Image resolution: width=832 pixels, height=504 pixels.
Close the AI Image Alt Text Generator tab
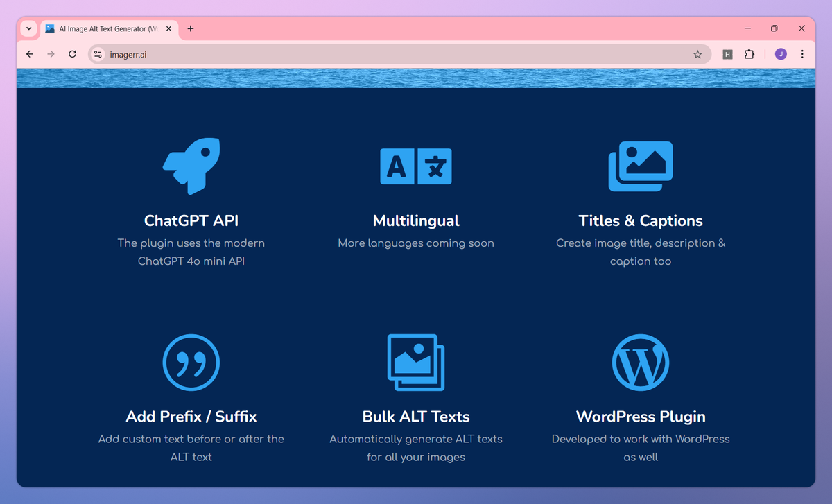[167, 29]
